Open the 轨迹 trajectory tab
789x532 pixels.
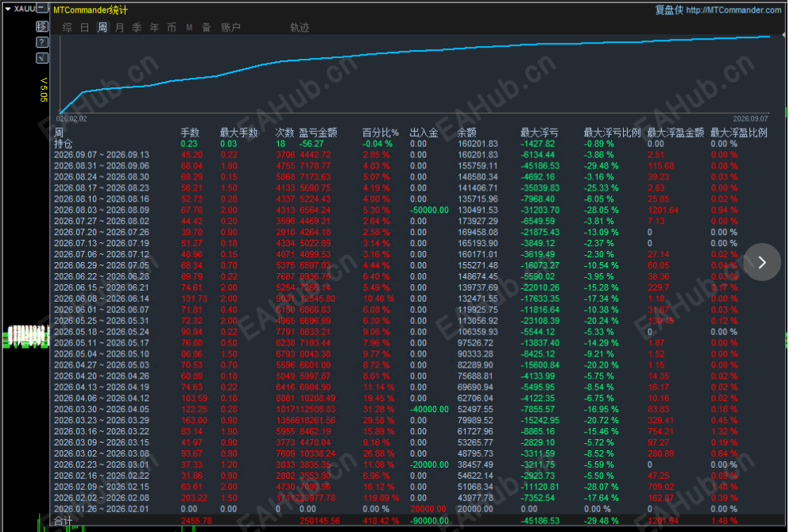tap(300, 27)
